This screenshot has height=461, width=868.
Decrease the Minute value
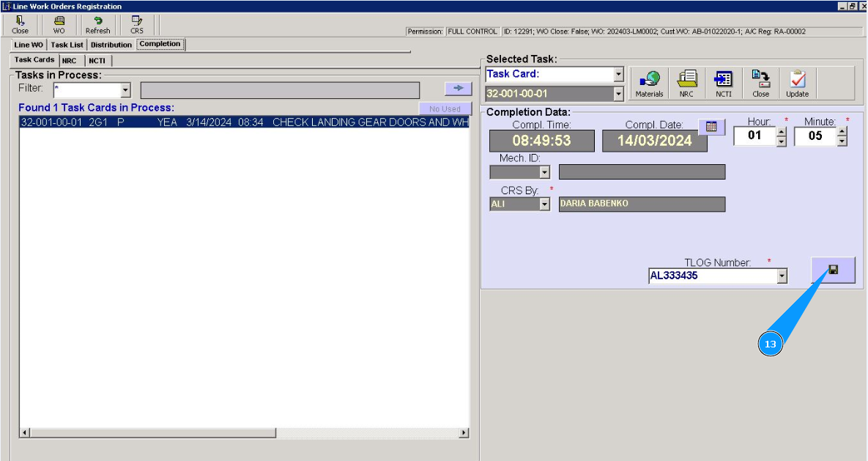pyautogui.click(x=842, y=142)
